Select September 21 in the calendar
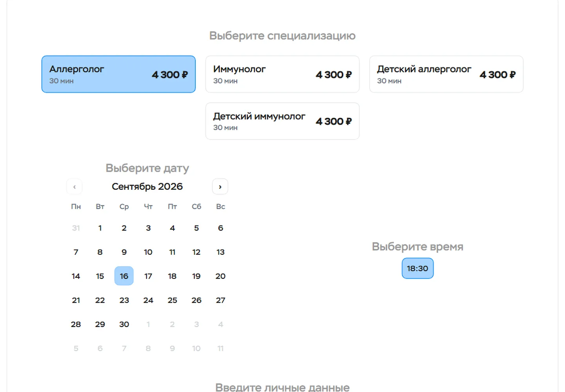 click(76, 300)
